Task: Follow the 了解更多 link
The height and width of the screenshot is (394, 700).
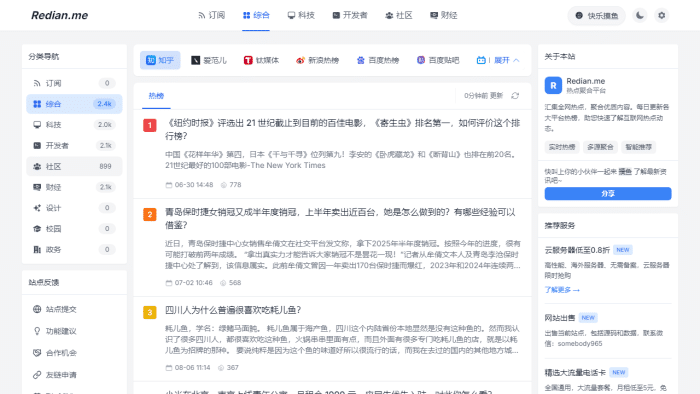Action: click(x=562, y=290)
